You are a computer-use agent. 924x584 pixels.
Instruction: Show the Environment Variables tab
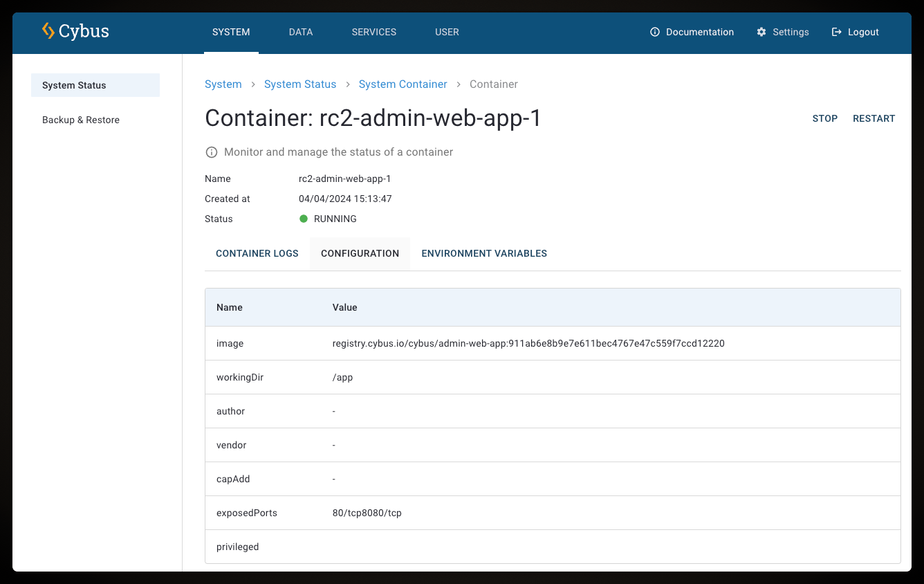pyautogui.click(x=484, y=253)
